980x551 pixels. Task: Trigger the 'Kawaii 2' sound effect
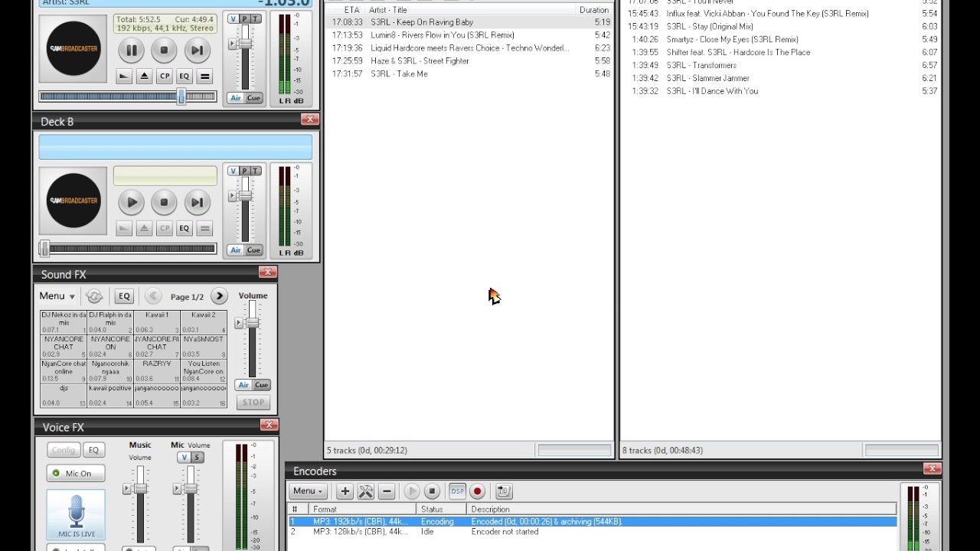click(x=204, y=322)
